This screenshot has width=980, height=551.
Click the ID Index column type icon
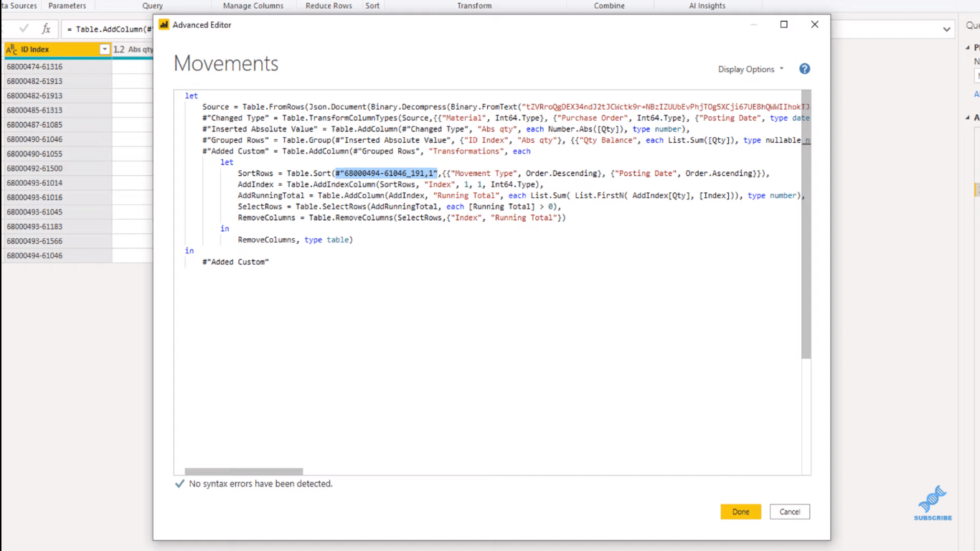[x=11, y=50]
